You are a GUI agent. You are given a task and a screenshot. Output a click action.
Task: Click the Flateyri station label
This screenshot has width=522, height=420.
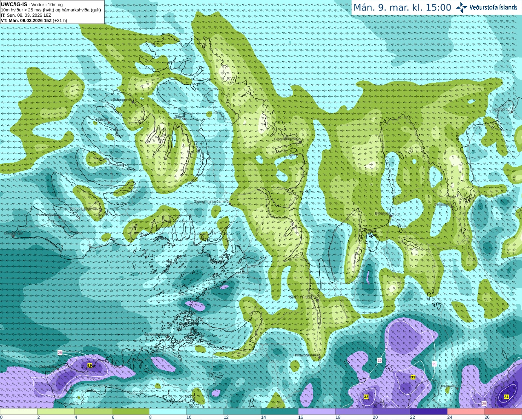102,119
